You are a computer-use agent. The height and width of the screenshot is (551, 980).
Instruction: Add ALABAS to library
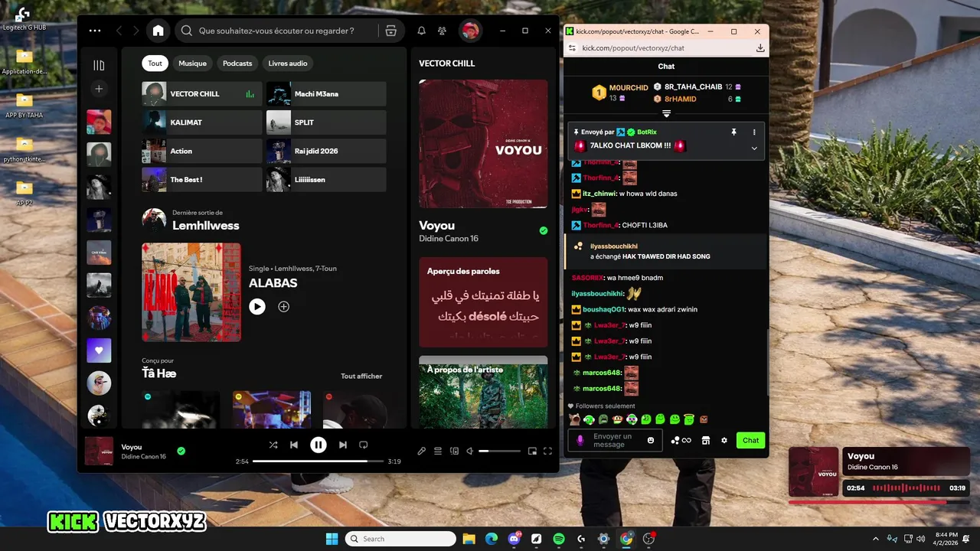(283, 306)
